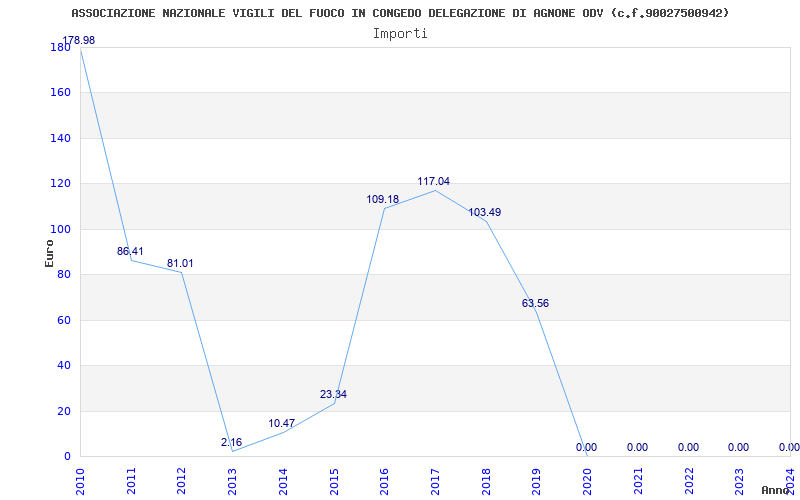Screen dimensions: 800x500
Task: Click the association name heading
Action: tap(400, 13)
